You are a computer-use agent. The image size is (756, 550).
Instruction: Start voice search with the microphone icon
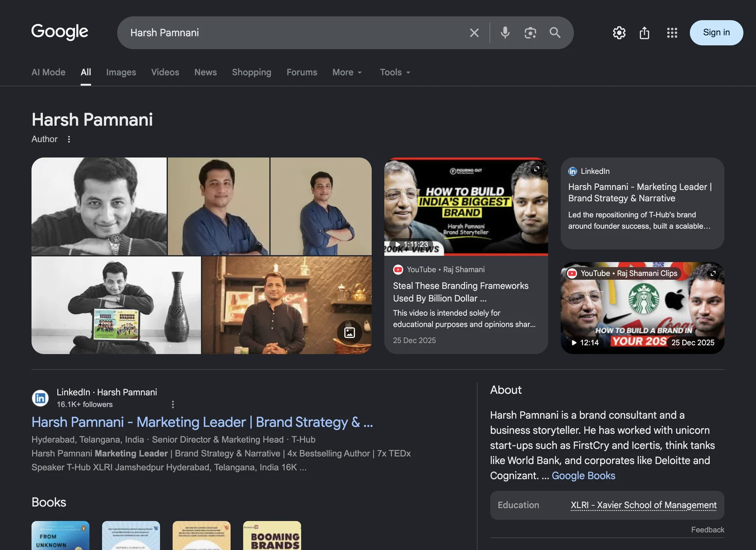pyautogui.click(x=505, y=33)
